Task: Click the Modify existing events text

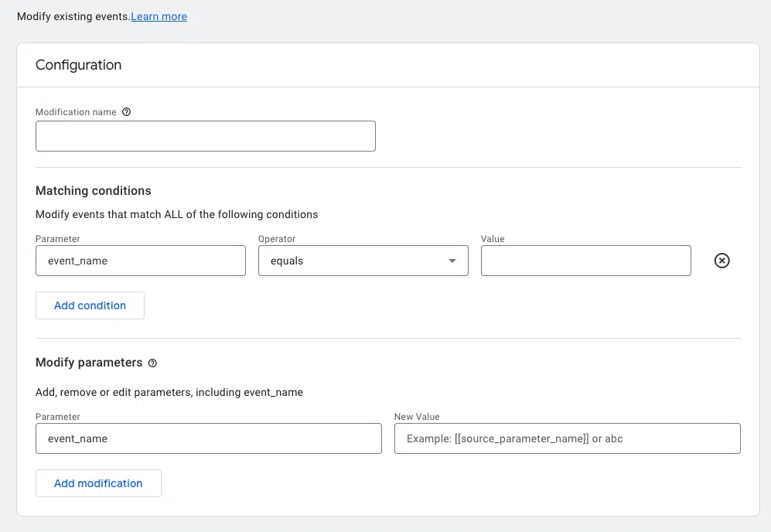Action: (73, 16)
